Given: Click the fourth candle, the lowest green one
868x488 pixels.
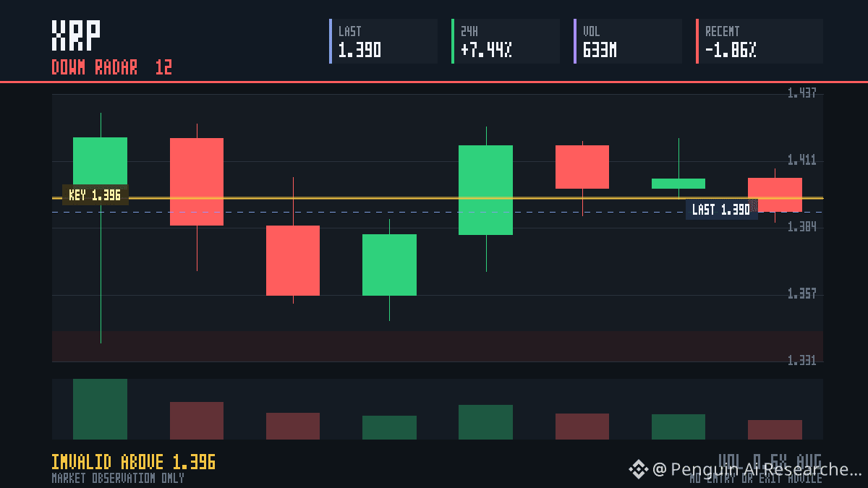Looking at the screenshot, I should [x=389, y=265].
